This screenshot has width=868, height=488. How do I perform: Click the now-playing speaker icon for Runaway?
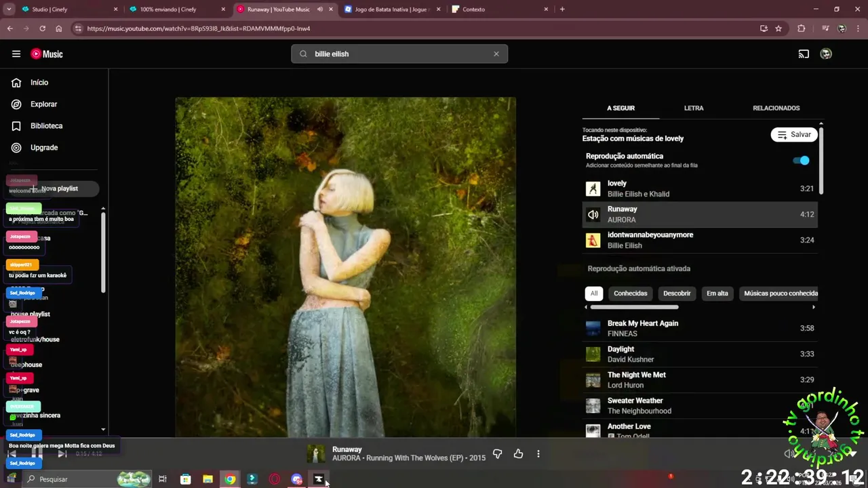click(x=593, y=215)
